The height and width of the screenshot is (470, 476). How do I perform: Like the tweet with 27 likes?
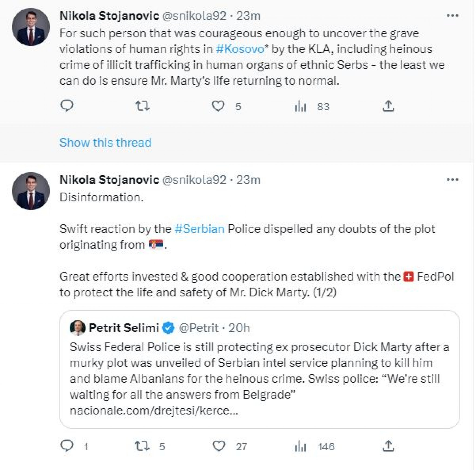pyautogui.click(x=218, y=446)
